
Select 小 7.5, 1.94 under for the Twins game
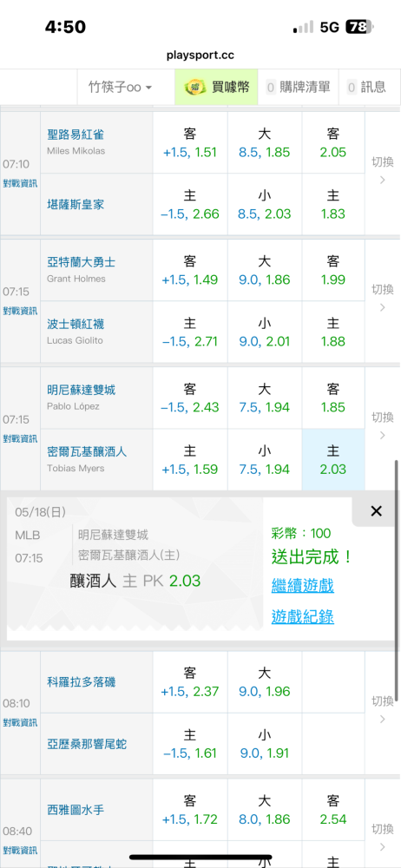[x=265, y=459]
